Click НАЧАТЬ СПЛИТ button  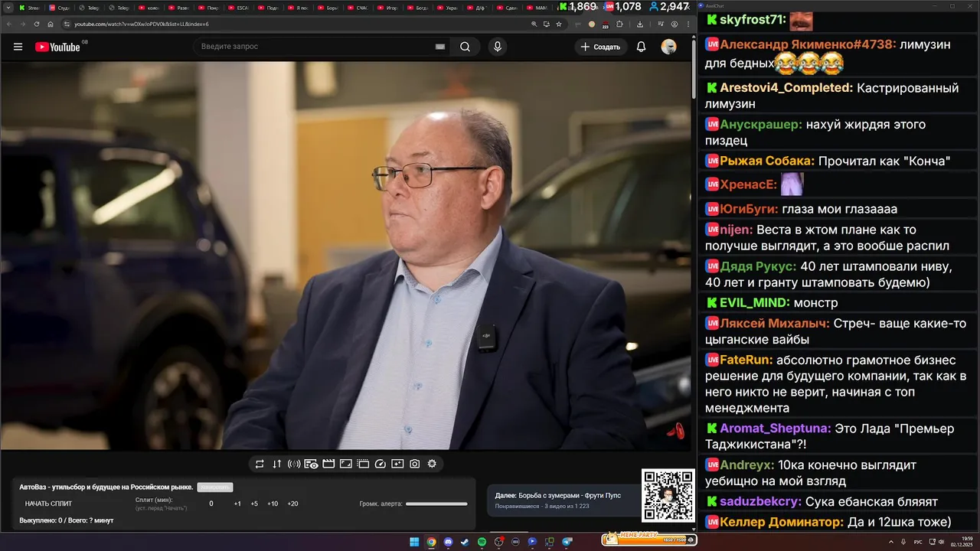pyautogui.click(x=48, y=504)
